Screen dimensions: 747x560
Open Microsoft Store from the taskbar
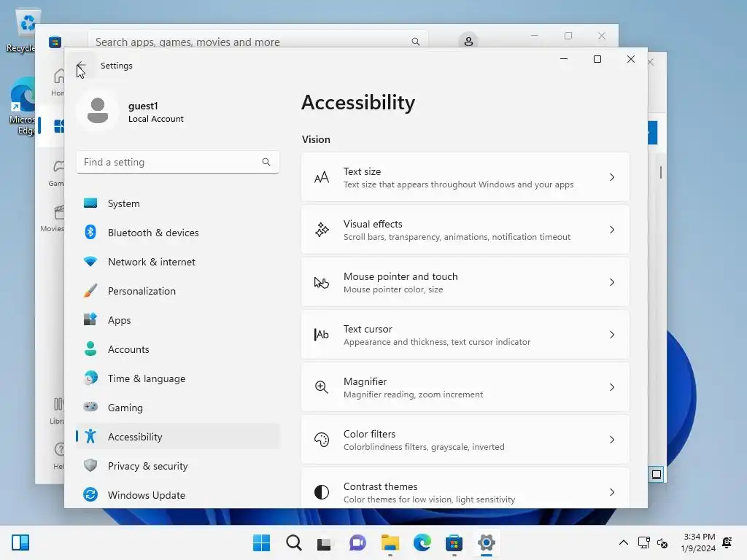point(454,542)
